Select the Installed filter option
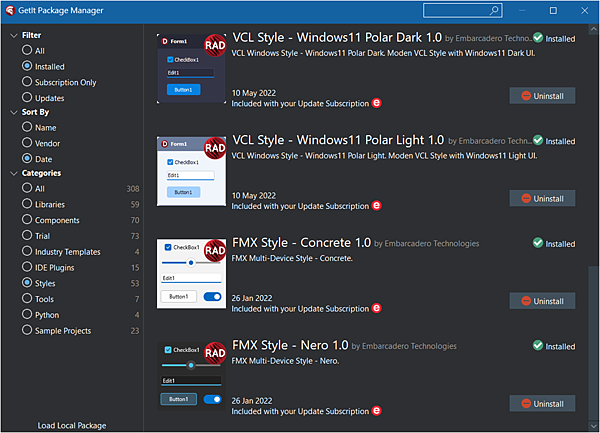Screen dimensions: 600x433 [27, 66]
